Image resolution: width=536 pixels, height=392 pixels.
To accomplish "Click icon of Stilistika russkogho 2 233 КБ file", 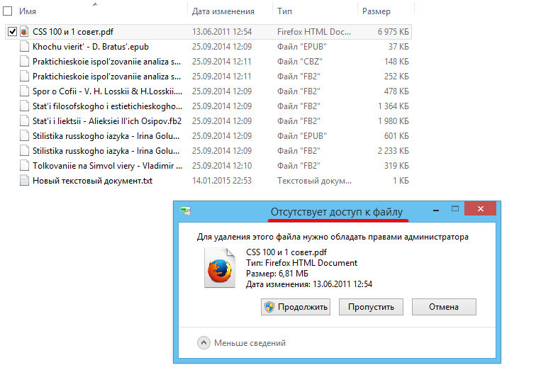I will click(x=24, y=151).
